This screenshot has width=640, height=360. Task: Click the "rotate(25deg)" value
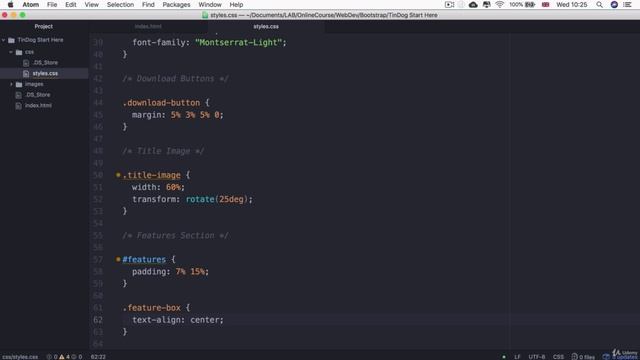tap(216, 199)
